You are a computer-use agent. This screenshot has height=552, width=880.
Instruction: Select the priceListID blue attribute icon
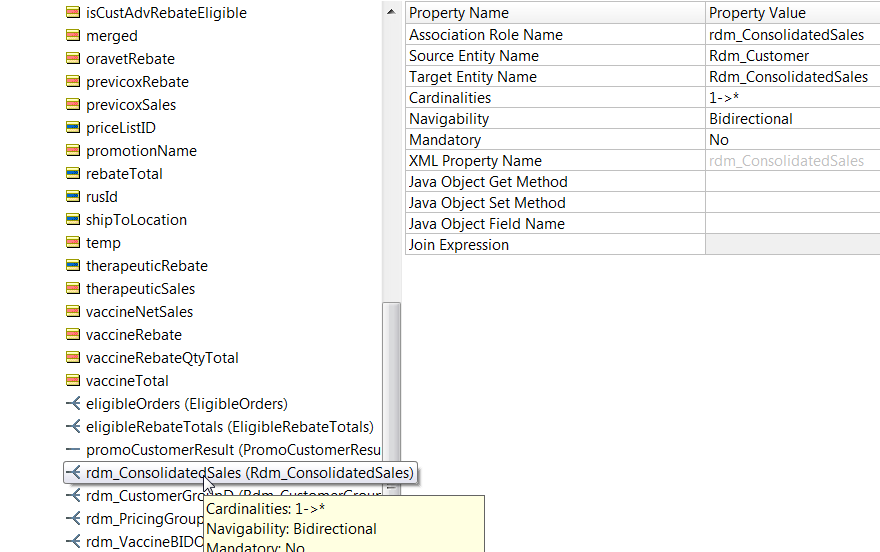pos(73,127)
